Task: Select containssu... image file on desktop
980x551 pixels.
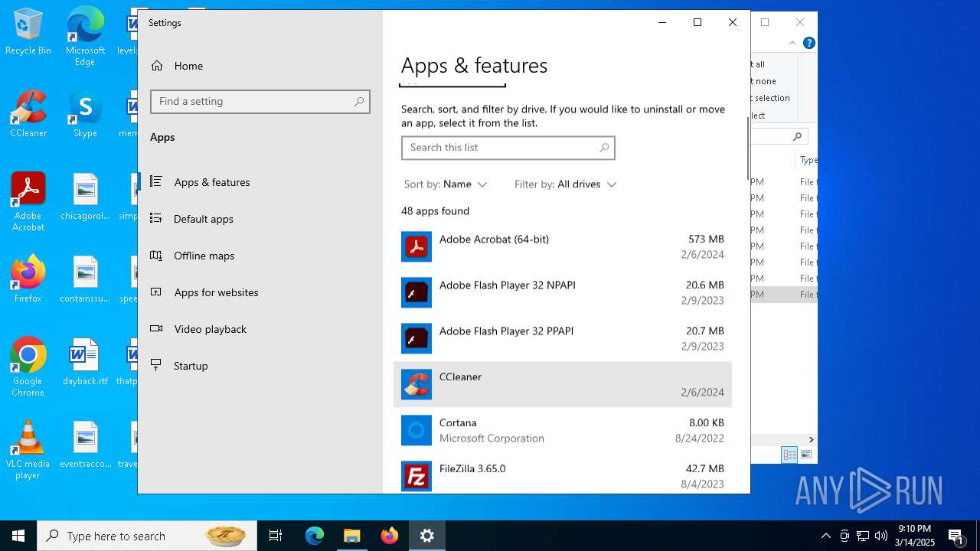Action: (x=85, y=279)
